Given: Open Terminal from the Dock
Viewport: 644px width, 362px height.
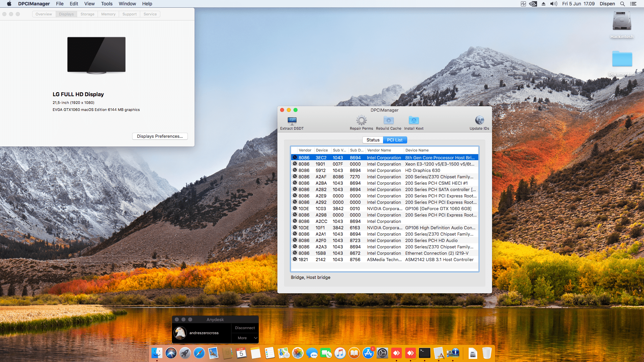Looking at the screenshot, I should pos(425,353).
